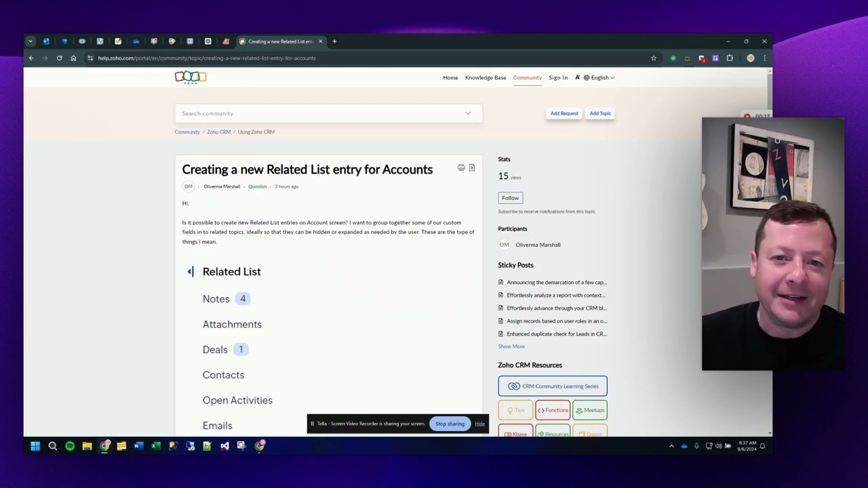Open Word from the taskbar

[138, 446]
